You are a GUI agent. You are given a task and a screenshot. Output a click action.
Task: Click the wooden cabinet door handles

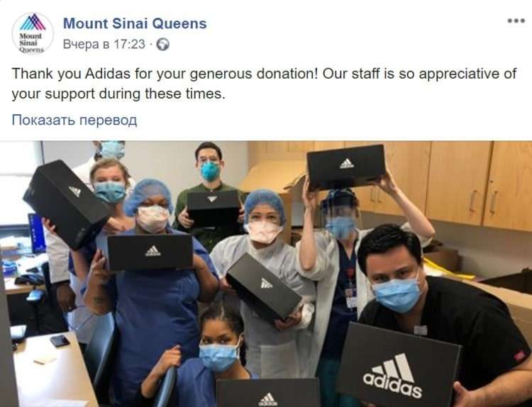[x=484, y=201]
